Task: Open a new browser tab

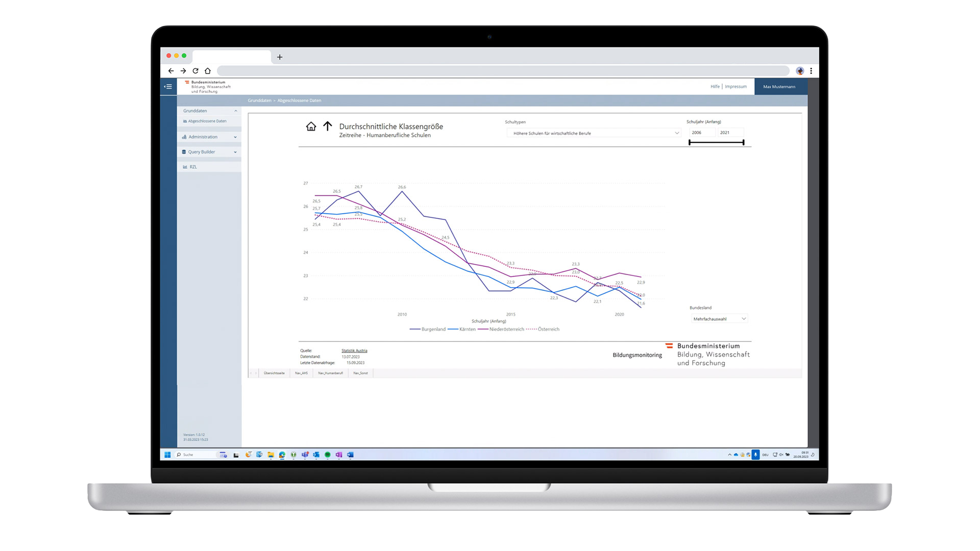Action: [280, 57]
